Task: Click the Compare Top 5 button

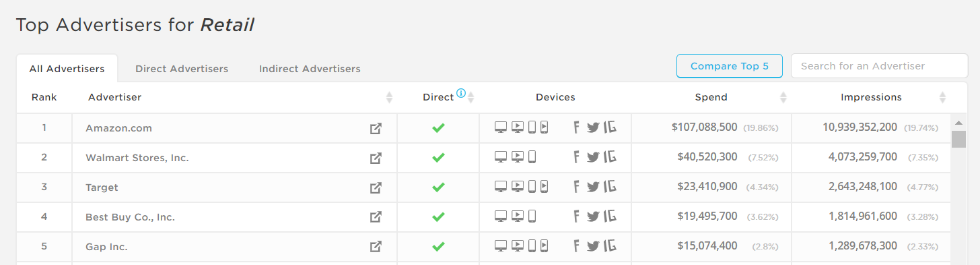Action: pyautogui.click(x=730, y=66)
